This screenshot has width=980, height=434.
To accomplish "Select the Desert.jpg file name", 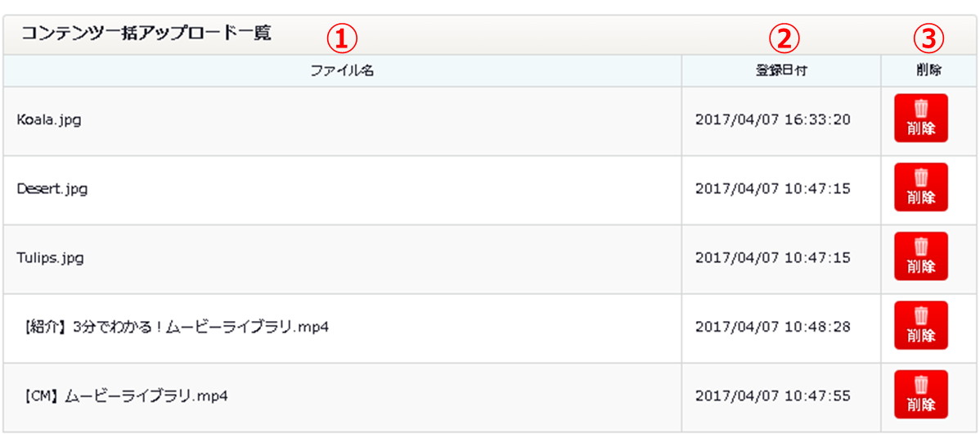I will coord(52,189).
